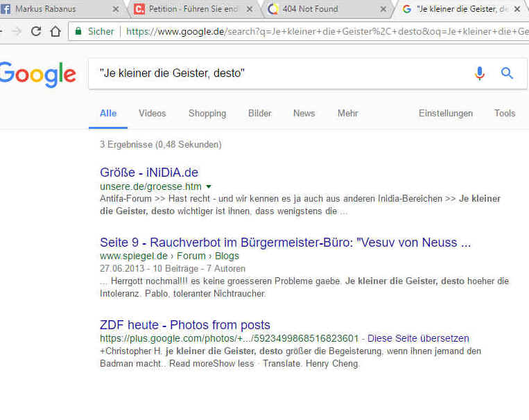Reload the page with the refresh icon

(x=36, y=31)
